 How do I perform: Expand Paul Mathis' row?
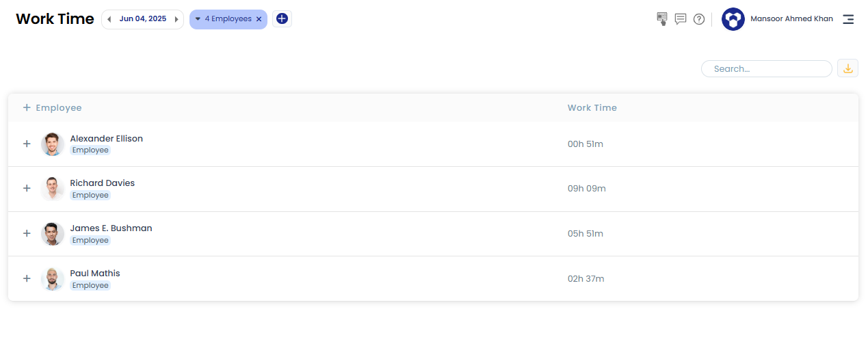pos(27,278)
